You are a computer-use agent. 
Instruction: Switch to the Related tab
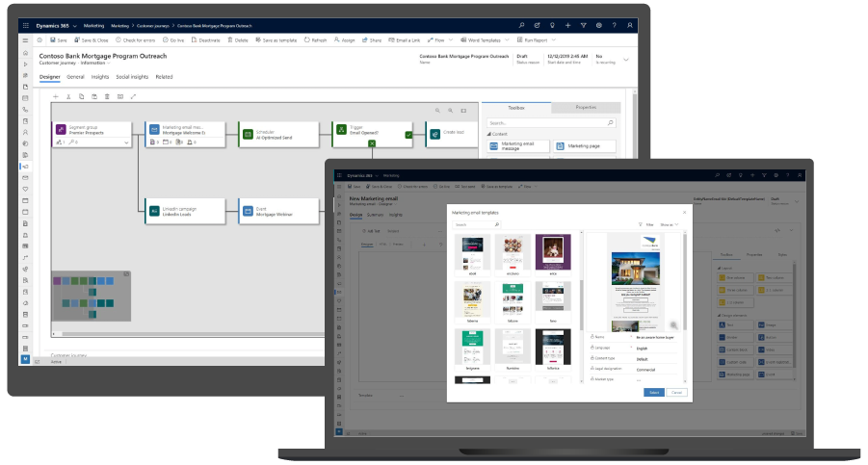coord(164,77)
